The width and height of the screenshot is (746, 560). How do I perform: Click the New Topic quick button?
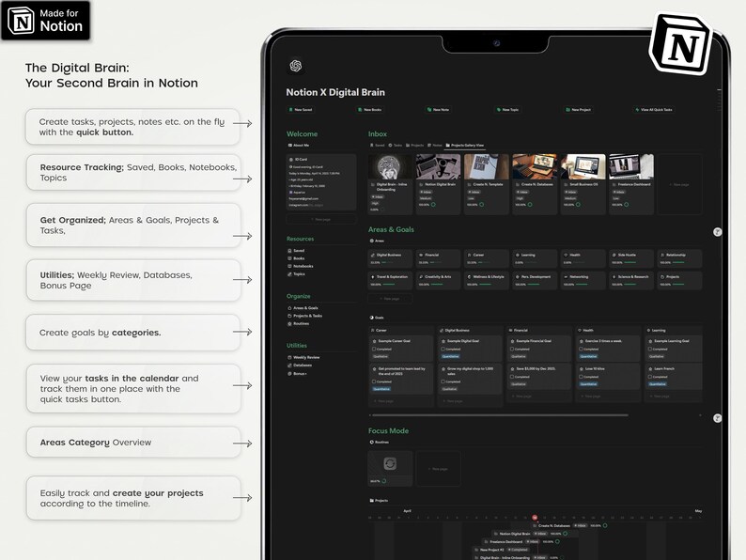click(x=507, y=109)
